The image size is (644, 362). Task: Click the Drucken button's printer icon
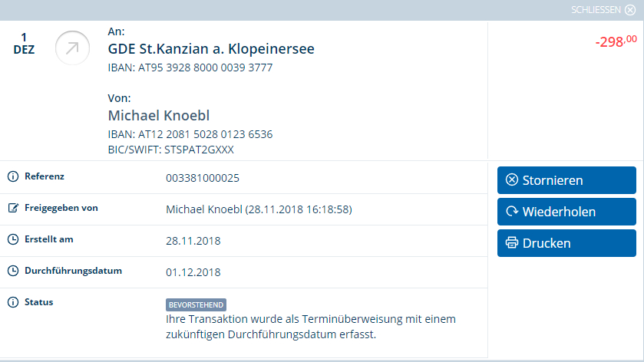coord(512,243)
